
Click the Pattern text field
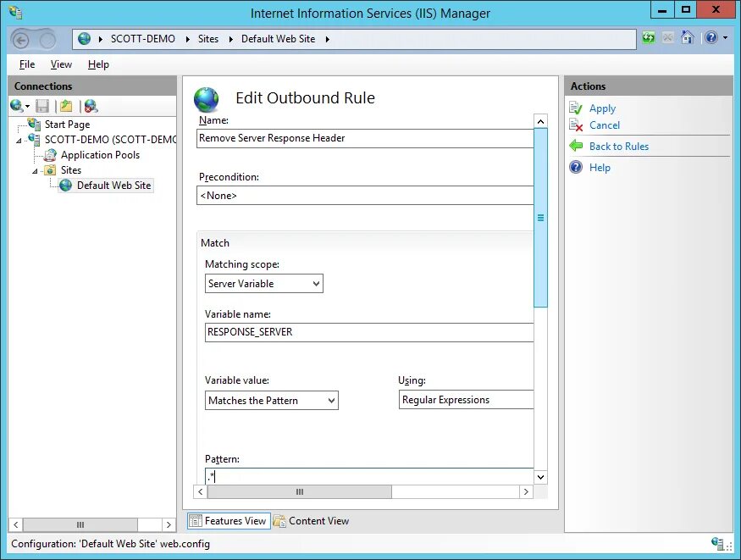(369, 476)
